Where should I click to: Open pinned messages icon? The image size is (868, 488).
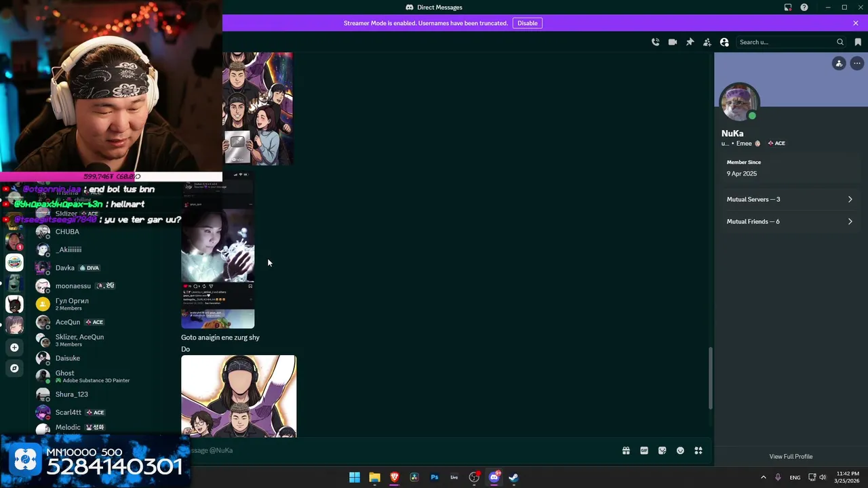click(x=690, y=42)
